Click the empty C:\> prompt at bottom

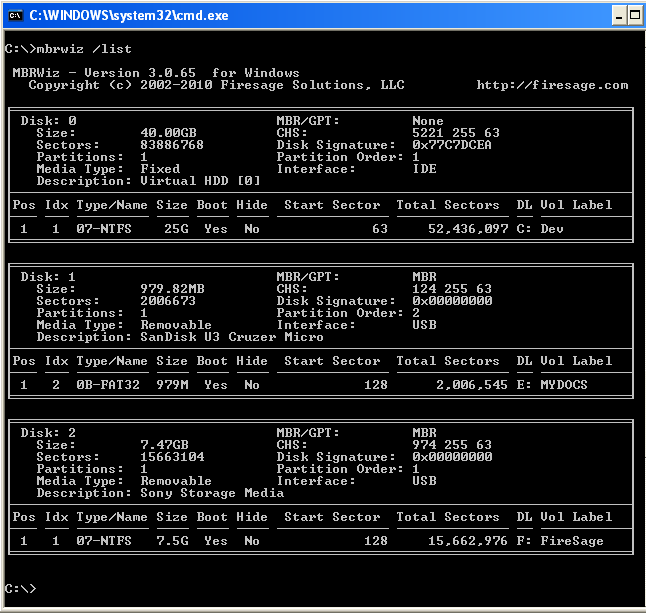20,589
